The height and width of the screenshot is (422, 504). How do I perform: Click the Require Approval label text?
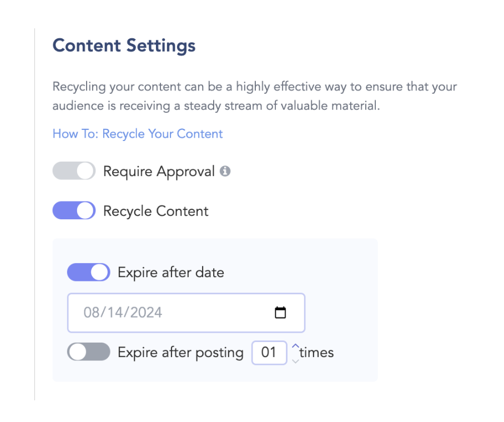point(159,172)
